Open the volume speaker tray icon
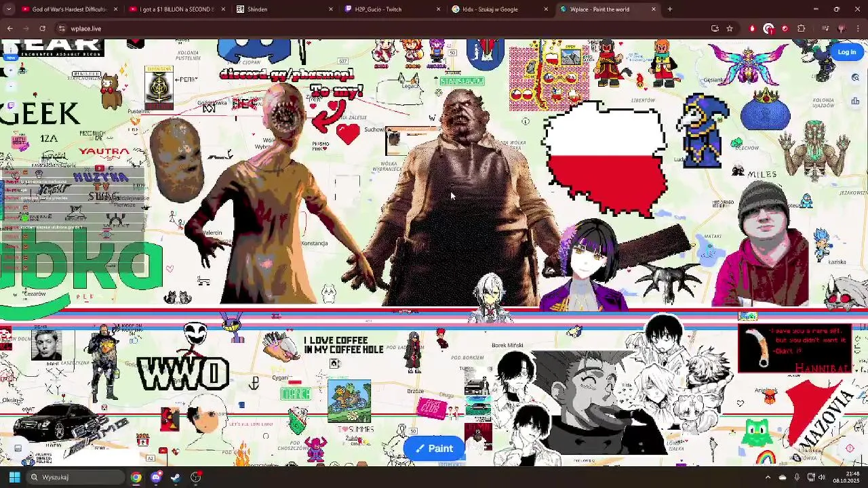Screen dimensions: 868x488 (821, 477)
